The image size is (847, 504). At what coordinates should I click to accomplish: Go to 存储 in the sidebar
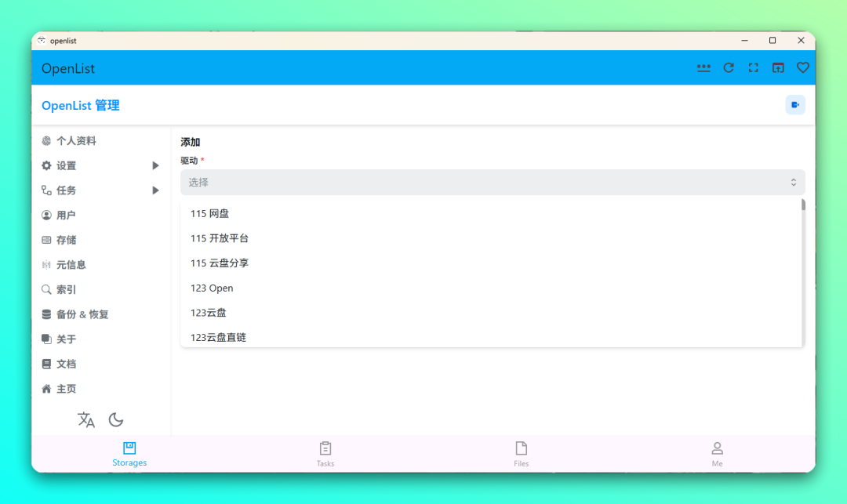pyautogui.click(x=66, y=240)
